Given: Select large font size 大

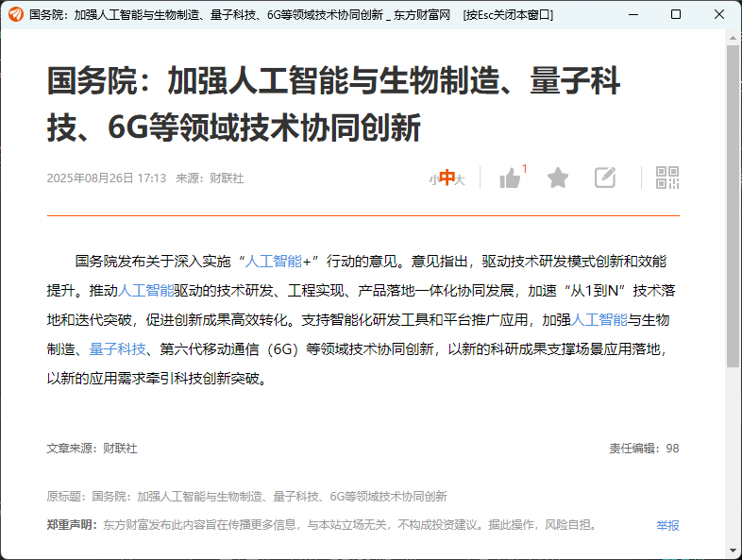Looking at the screenshot, I should [460, 179].
